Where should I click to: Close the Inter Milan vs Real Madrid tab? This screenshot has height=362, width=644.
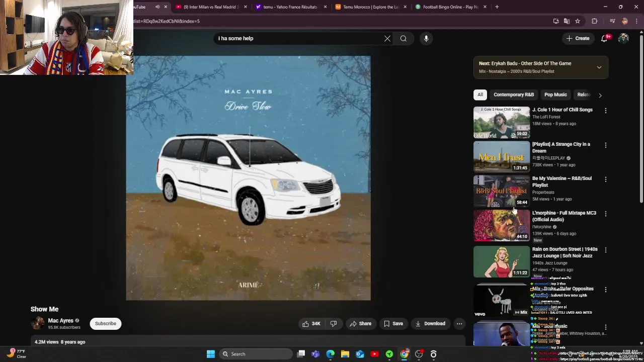pyautogui.click(x=246, y=7)
